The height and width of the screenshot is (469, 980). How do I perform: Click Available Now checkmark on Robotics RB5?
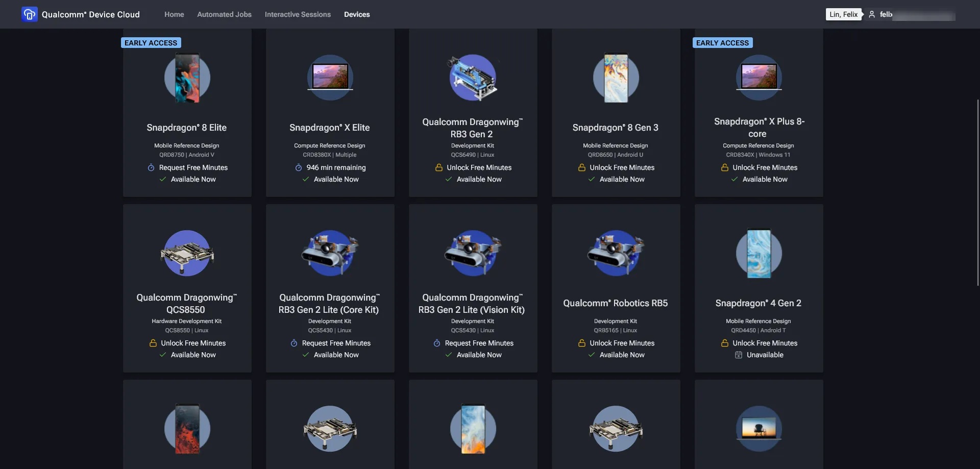pyautogui.click(x=592, y=355)
